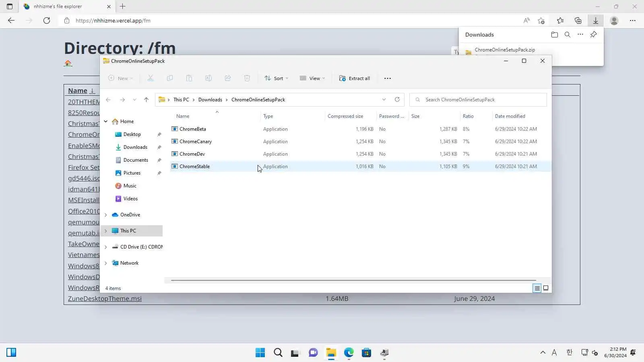Click the Delete trash icon in Explorer toolbar
The width and height of the screenshot is (644, 362).
pyautogui.click(x=247, y=78)
